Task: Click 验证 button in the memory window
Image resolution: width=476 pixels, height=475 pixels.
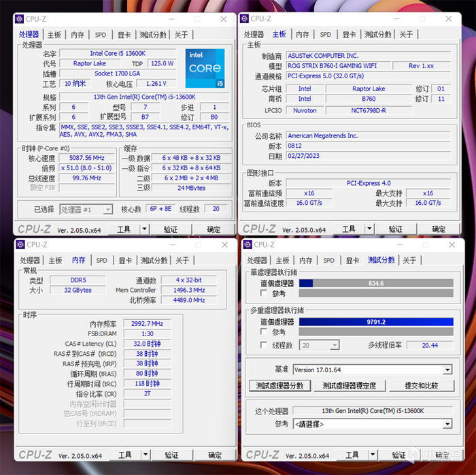Action: click(172, 455)
